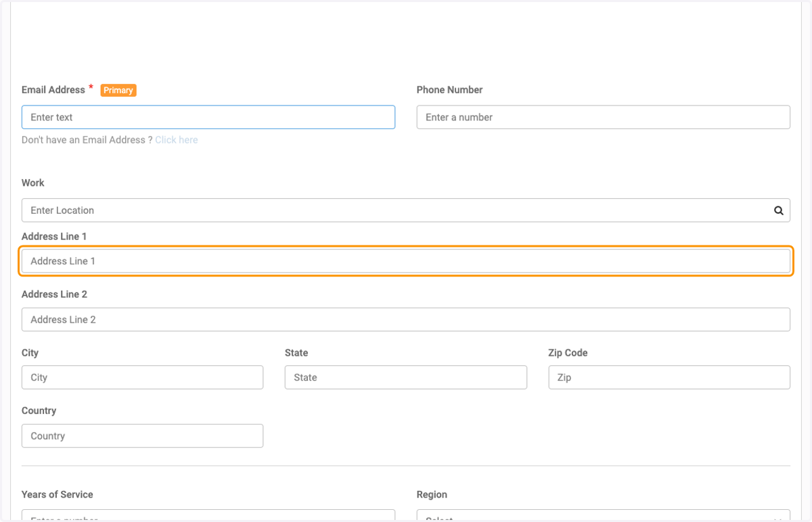Click the 'Phone Number' label

coord(449,89)
